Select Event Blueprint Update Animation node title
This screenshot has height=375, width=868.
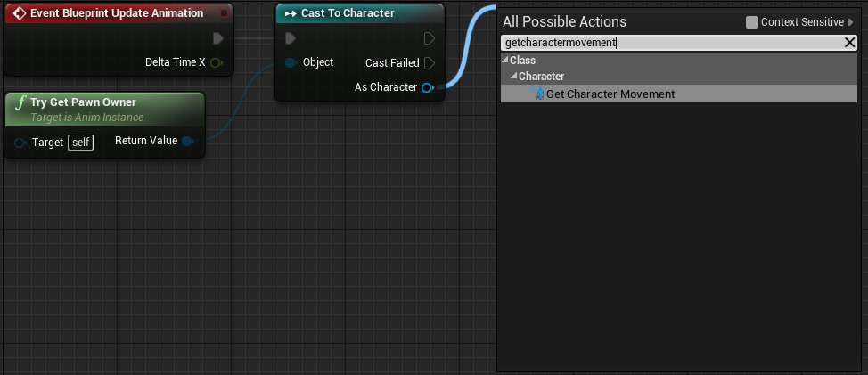click(x=117, y=12)
